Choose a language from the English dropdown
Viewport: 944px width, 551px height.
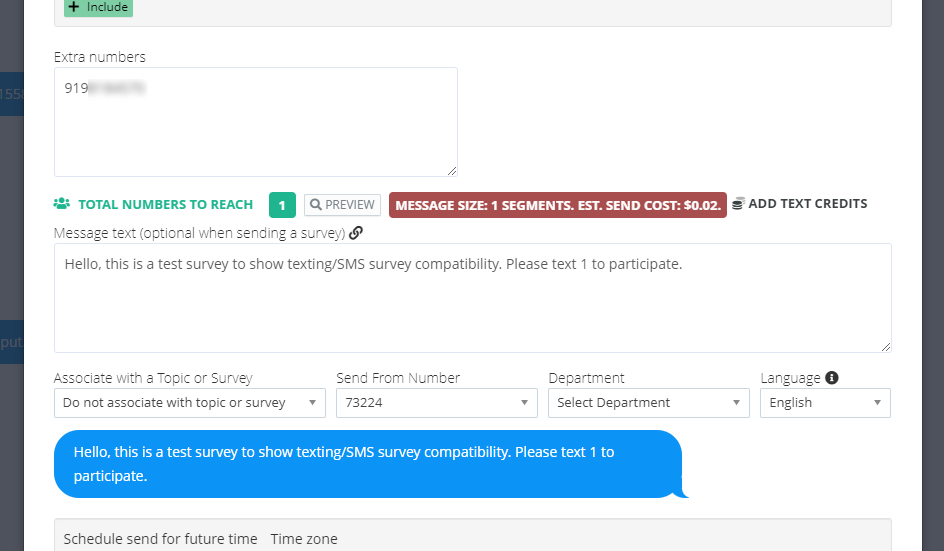click(x=825, y=403)
